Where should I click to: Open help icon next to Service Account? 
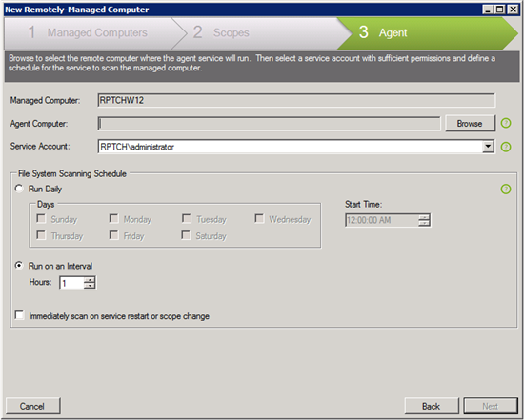tap(506, 147)
